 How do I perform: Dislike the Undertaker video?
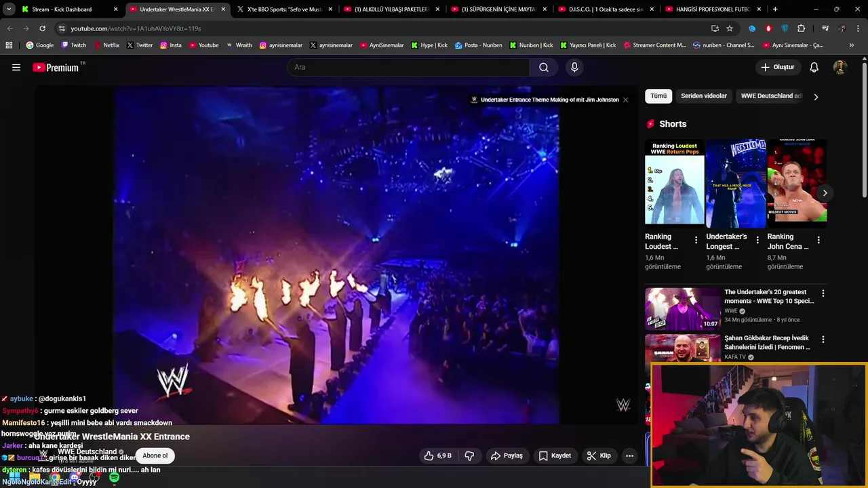469,455
